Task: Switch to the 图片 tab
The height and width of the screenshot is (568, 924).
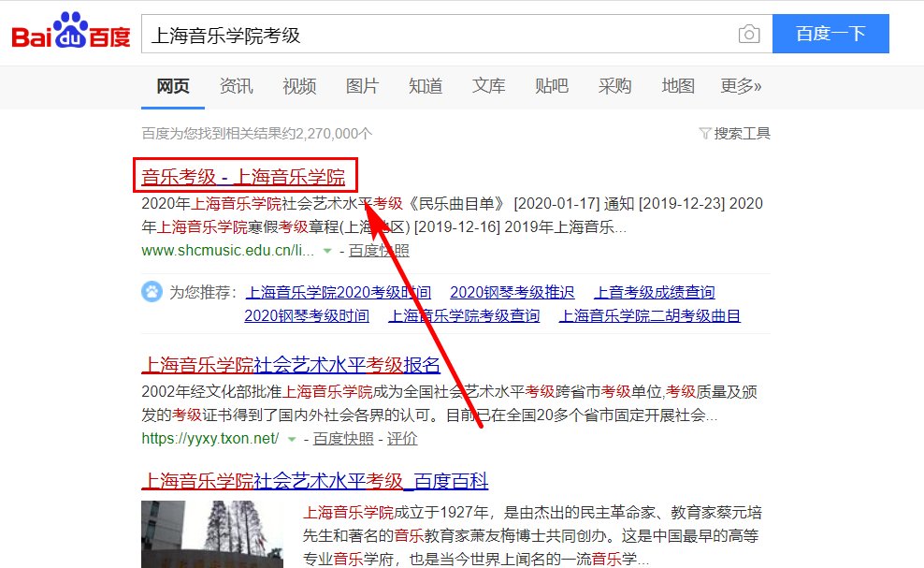Action: click(362, 85)
